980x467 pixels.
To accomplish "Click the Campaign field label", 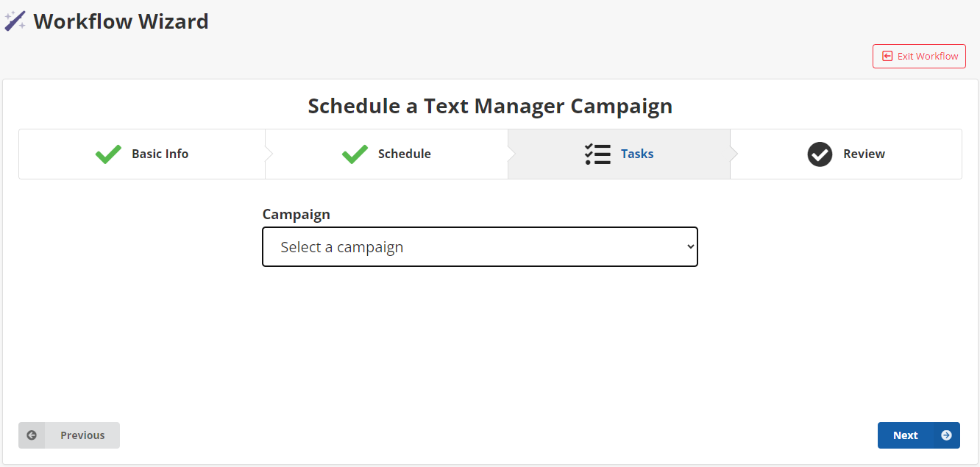I will pyautogui.click(x=297, y=214).
